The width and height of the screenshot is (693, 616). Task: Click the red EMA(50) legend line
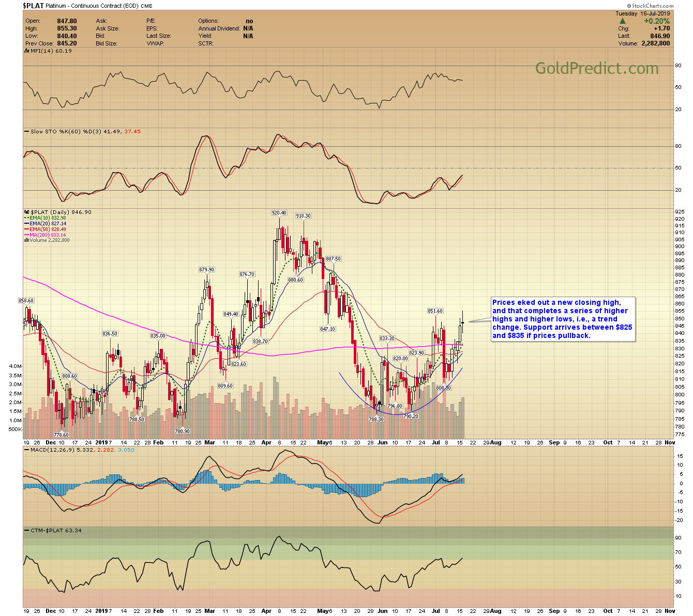[27, 229]
